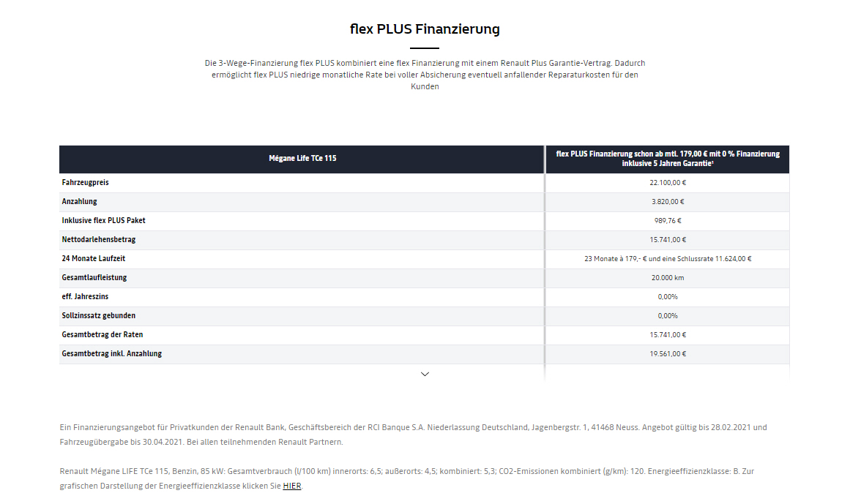Viewport: 861px width, 504px height.
Task: Select the flex PLUS Finanzierung offer column header
Action: click(667, 159)
